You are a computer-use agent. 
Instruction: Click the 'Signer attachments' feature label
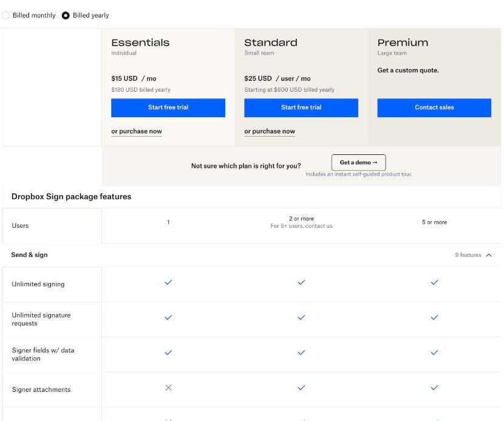click(41, 389)
